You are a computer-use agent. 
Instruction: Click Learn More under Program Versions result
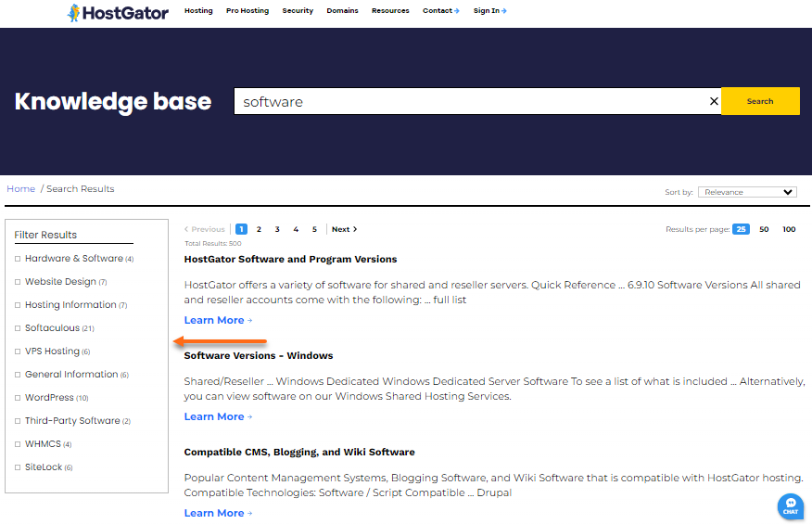click(x=218, y=320)
